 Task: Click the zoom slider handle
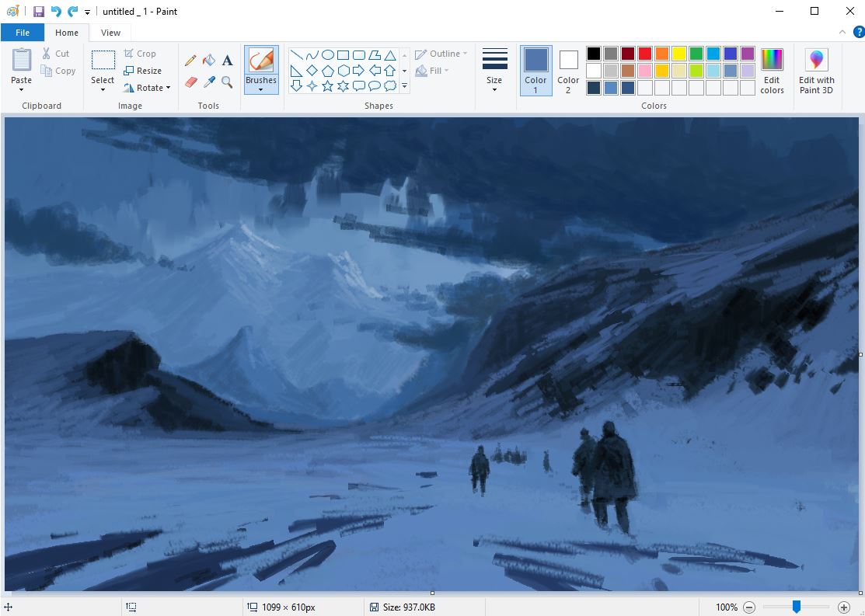[x=796, y=607]
